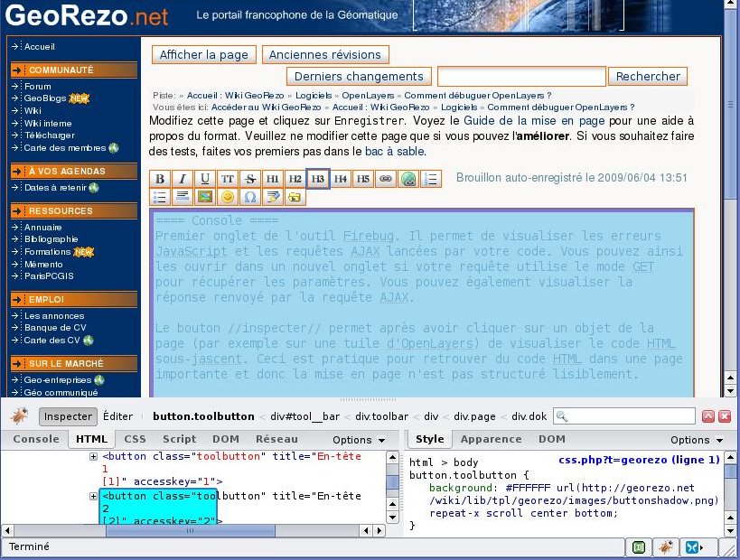Image resolution: width=740 pixels, height=560 pixels.
Task: Click the Firebug bug icon in panel header
Action: coord(19,416)
